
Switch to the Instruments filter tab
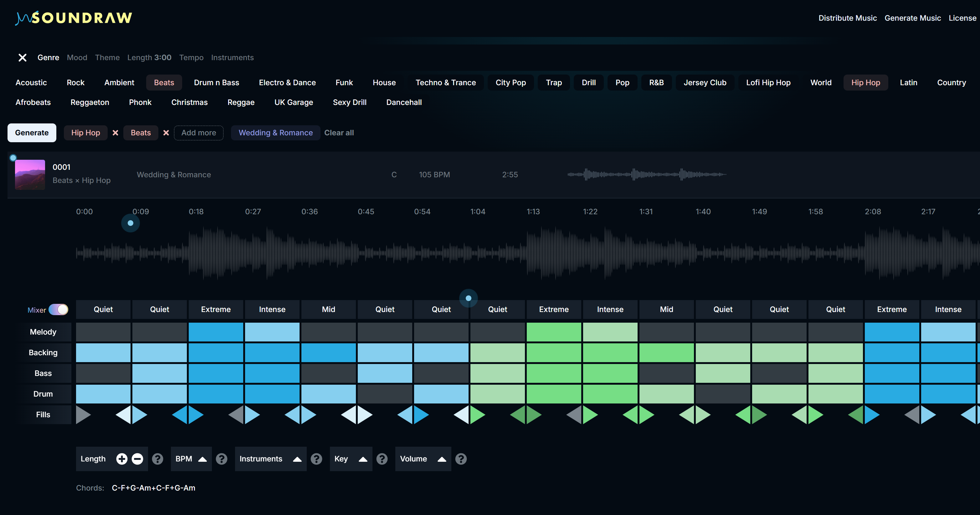click(233, 57)
